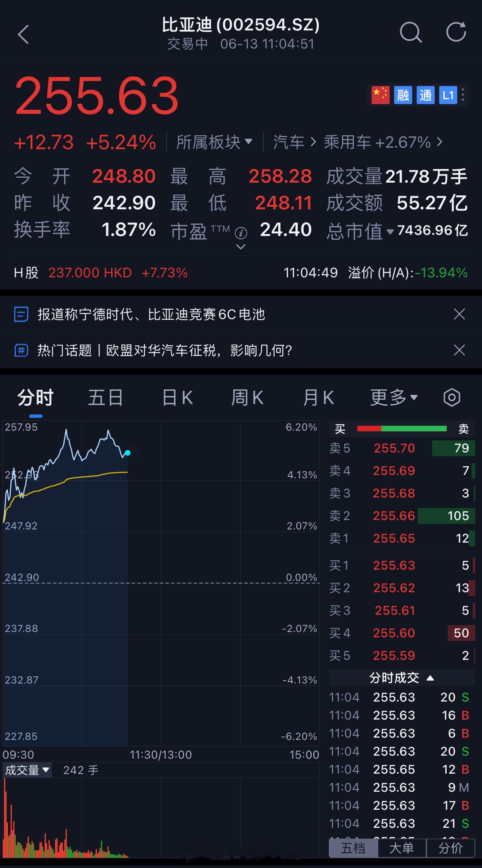This screenshot has height=868, width=482.
Task: Tap the 市盈 TTM info icon
Action: 241,233
